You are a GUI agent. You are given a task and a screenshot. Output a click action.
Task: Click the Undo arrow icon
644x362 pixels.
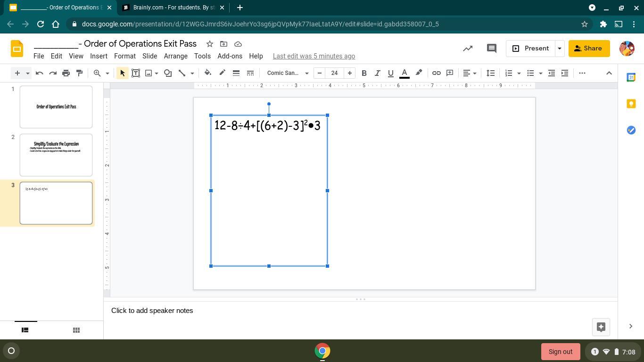pos(40,73)
